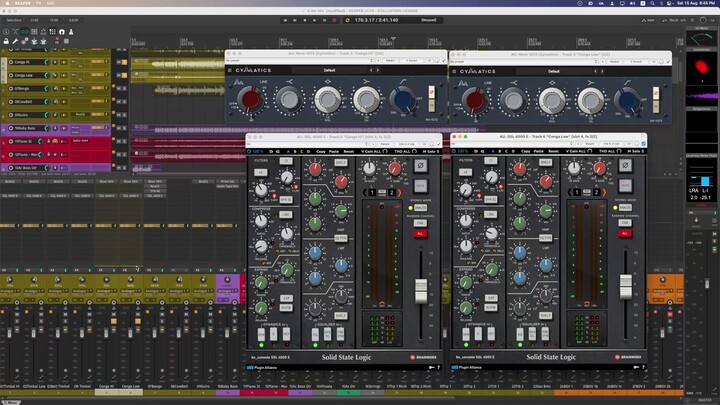Screen dimensions: 720x405
Task: Click next preset arrow in Conga Hi Neve
Action: pyautogui.click(x=378, y=70)
